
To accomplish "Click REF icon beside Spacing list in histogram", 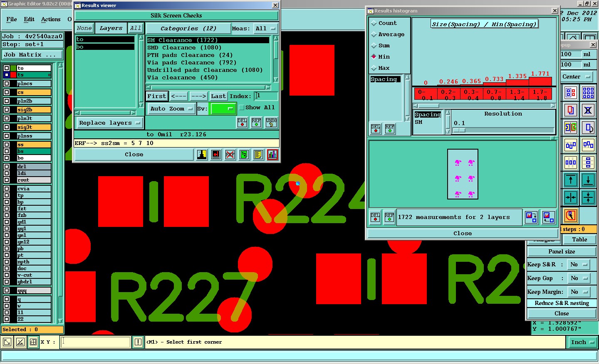I will point(390,129).
